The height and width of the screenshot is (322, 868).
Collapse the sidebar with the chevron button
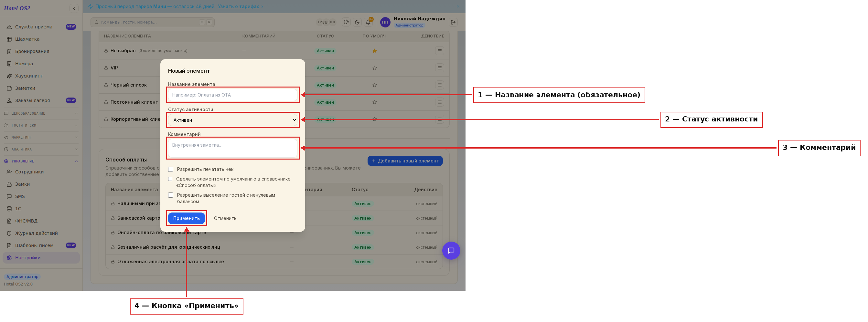pyautogui.click(x=74, y=8)
